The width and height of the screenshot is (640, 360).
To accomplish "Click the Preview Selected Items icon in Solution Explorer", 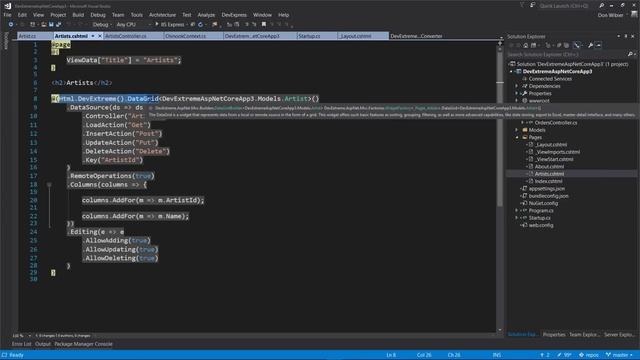I will point(598,45).
